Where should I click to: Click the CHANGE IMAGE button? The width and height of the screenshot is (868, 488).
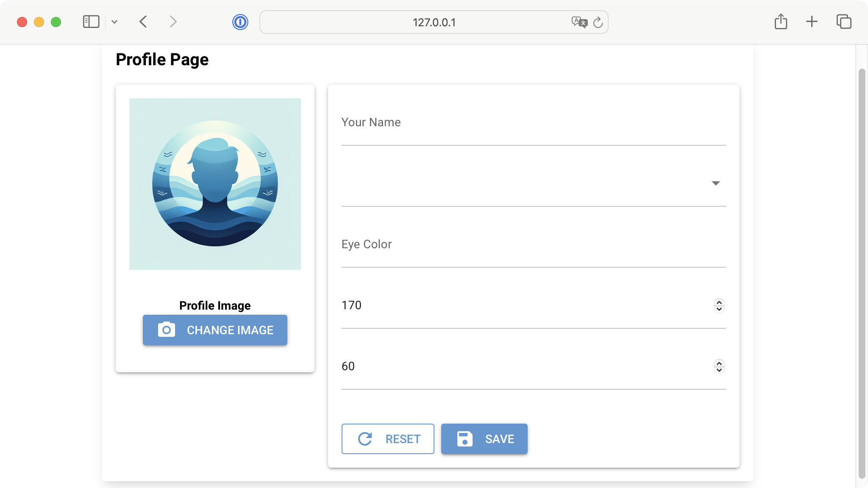tap(215, 330)
